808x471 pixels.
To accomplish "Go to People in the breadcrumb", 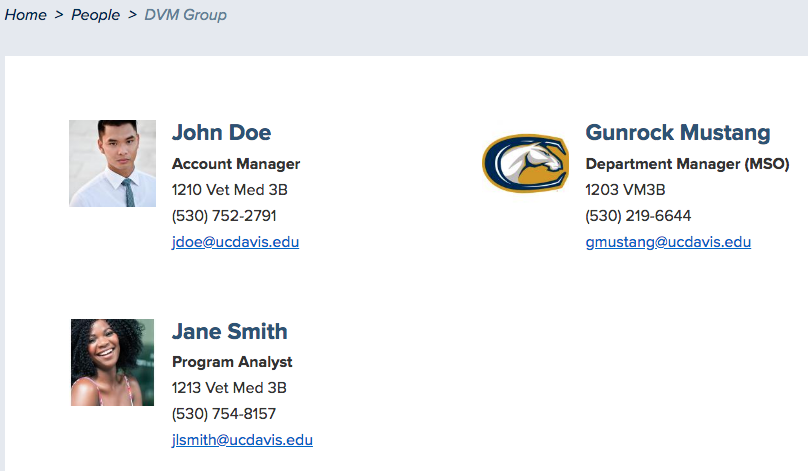I will 95,15.
